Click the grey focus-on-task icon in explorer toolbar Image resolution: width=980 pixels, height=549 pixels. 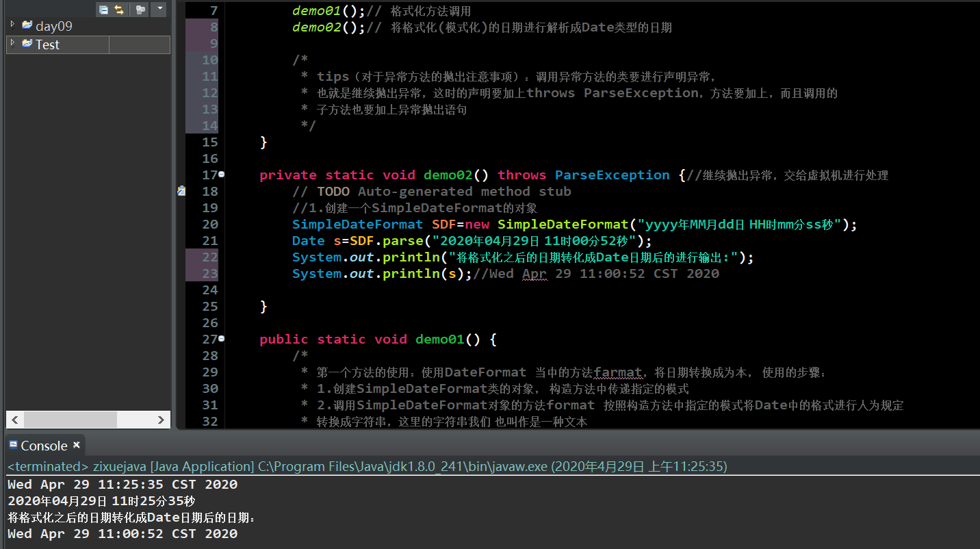pyautogui.click(x=140, y=10)
